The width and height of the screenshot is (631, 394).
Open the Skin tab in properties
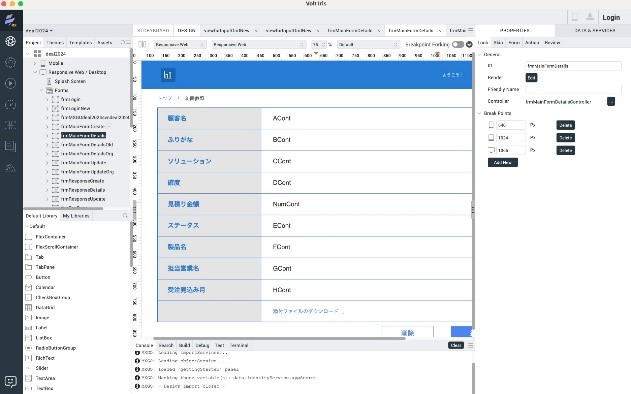pos(498,42)
